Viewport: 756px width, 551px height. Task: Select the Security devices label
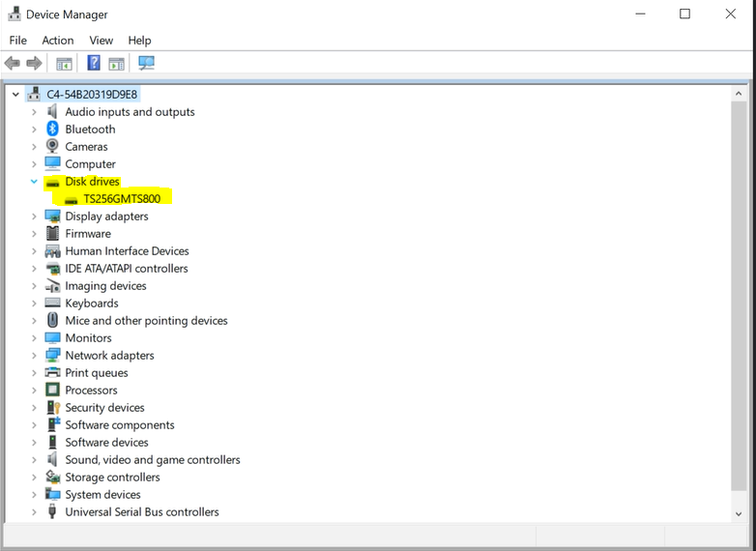[x=104, y=408]
